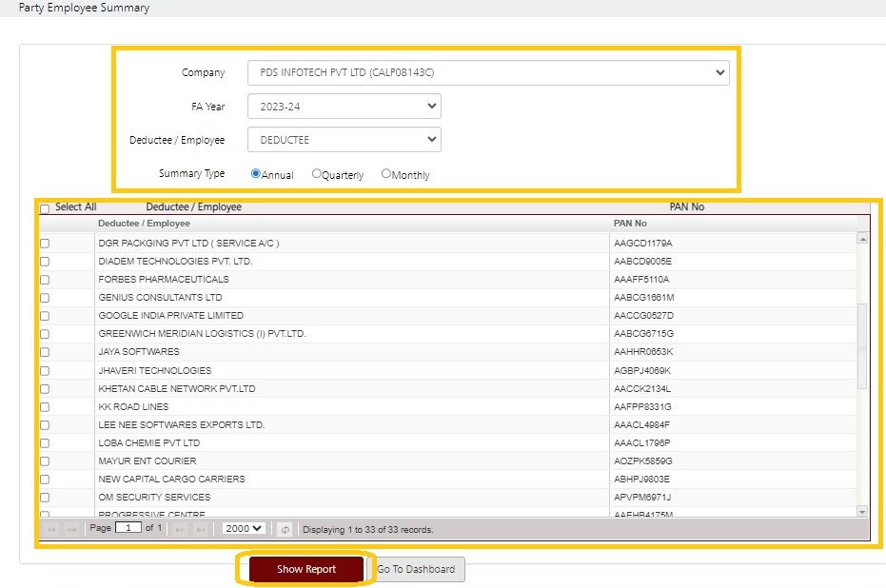Click the Show Report button
Image resolution: width=886 pixels, height=588 pixels.
(x=305, y=569)
